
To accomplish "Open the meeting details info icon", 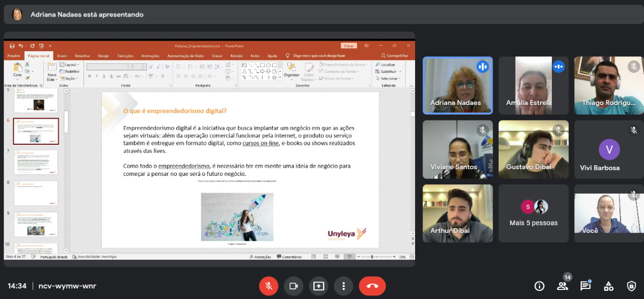I will pos(539,286).
